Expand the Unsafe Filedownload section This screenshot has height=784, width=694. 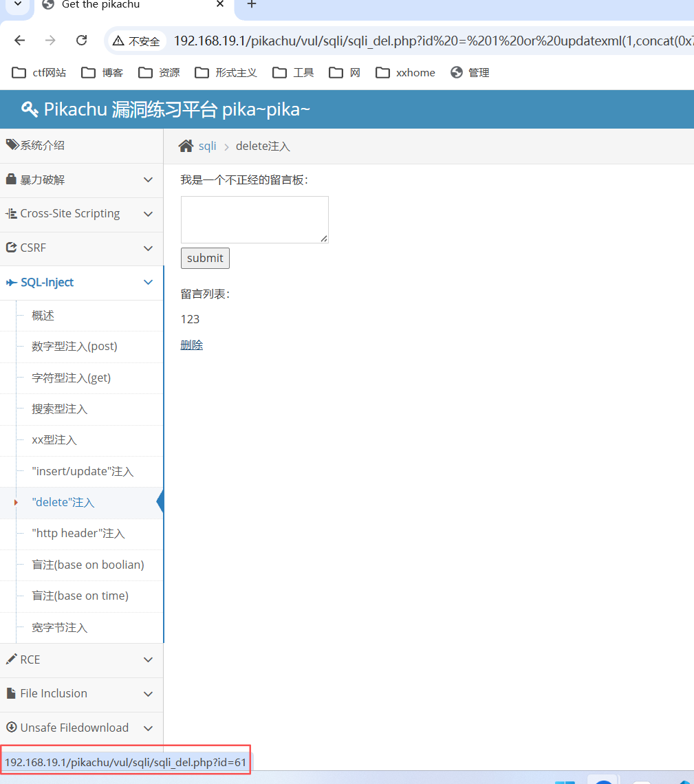coord(81,728)
